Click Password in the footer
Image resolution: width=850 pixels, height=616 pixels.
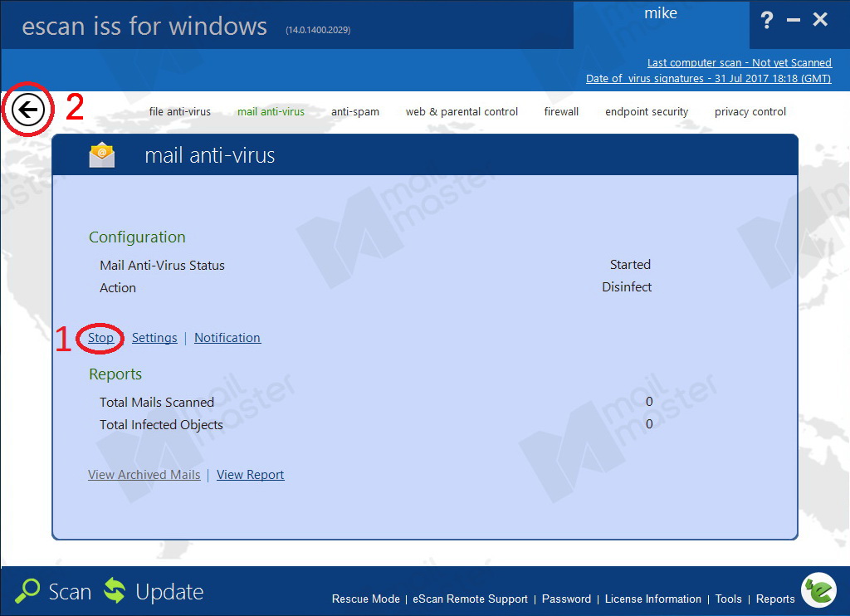click(566, 599)
